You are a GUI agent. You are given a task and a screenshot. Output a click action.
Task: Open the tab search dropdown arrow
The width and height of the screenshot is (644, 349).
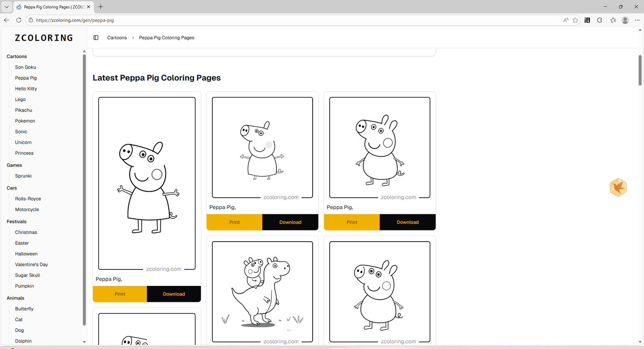(x=6, y=7)
